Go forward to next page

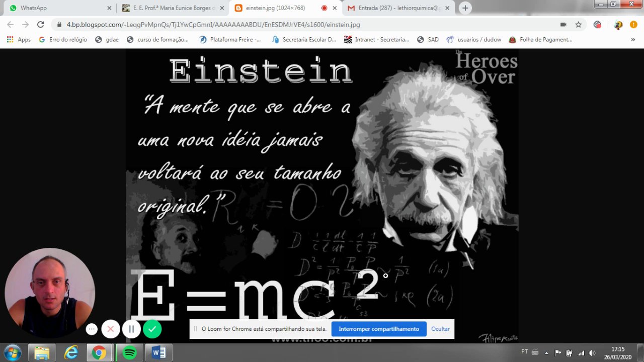click(25, 24)
